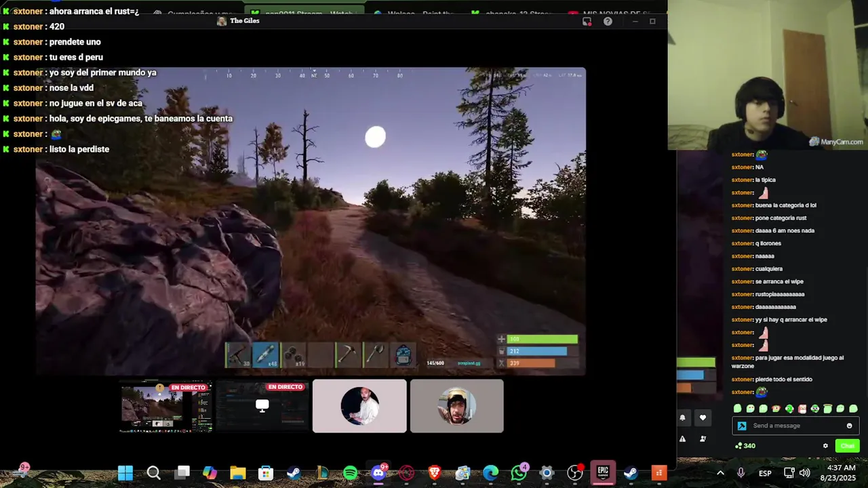The image size is (868, 488).
Task: Change ESP keyboard language in system tray
Action: coord(765,473)
